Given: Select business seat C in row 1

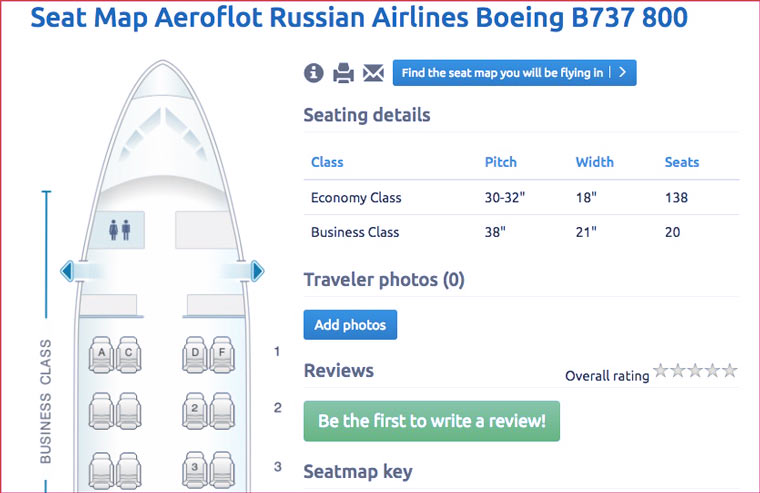Looking at the screenshot, I should pos(128,353).
